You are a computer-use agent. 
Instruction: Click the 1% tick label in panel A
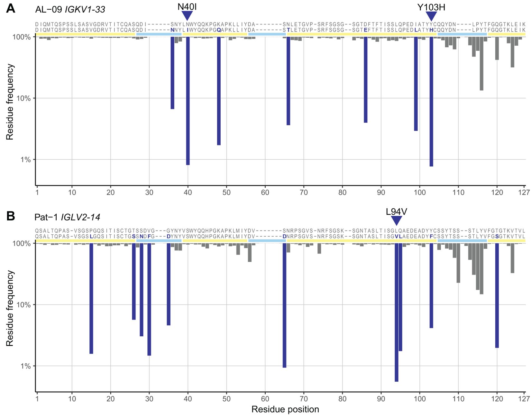pyautogui.click(x=26, y=160)
